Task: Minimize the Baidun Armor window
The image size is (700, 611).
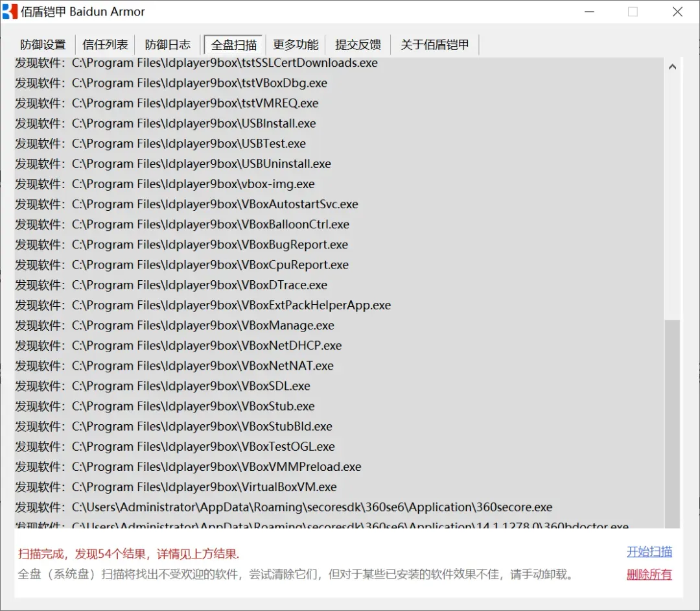Action: pyautogui.click(x=589, y=12)
